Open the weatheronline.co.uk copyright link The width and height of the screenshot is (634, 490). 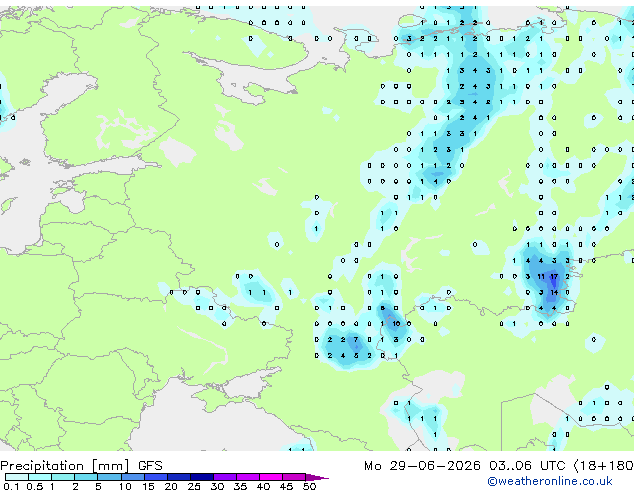click(x=549, y=481)
